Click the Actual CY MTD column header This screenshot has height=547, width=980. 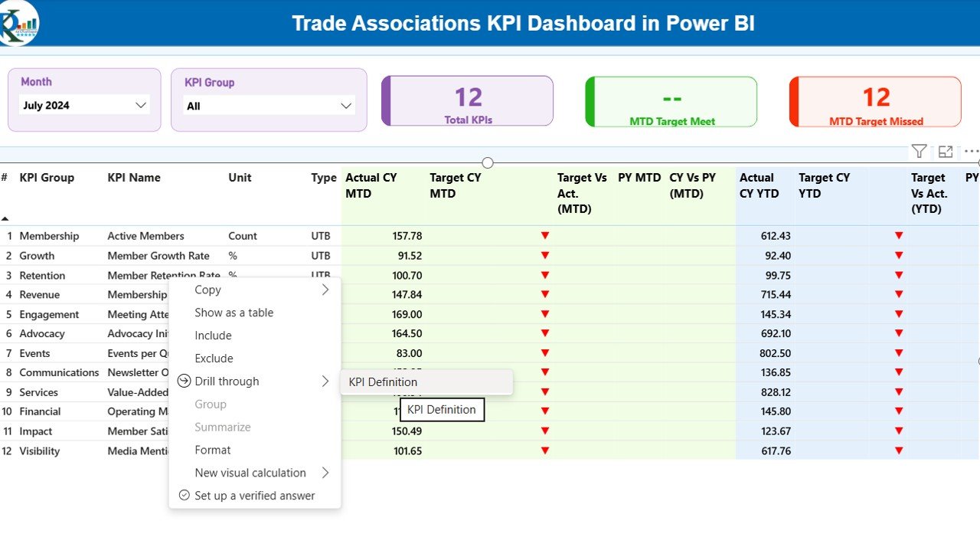coord(371,185)
